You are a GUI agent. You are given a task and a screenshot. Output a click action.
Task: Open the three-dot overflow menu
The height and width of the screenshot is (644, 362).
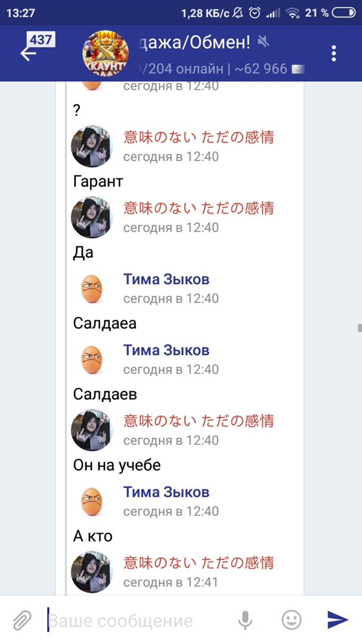pos(334,53)
